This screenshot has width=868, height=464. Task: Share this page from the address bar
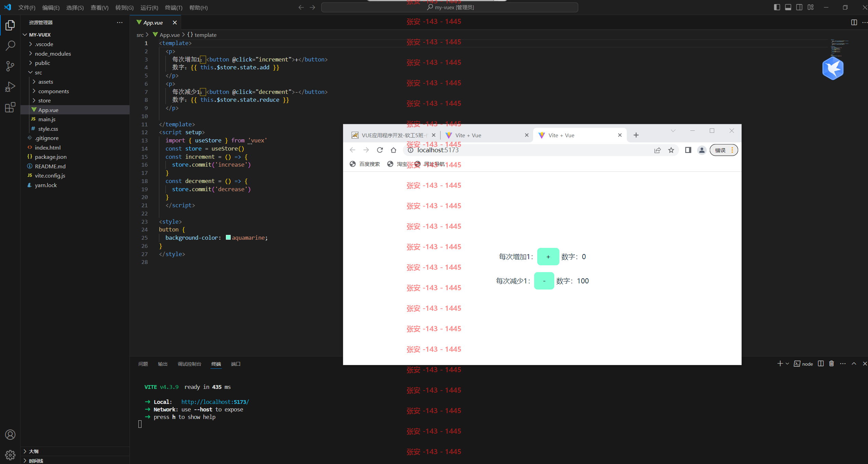(x=657, y=150)
